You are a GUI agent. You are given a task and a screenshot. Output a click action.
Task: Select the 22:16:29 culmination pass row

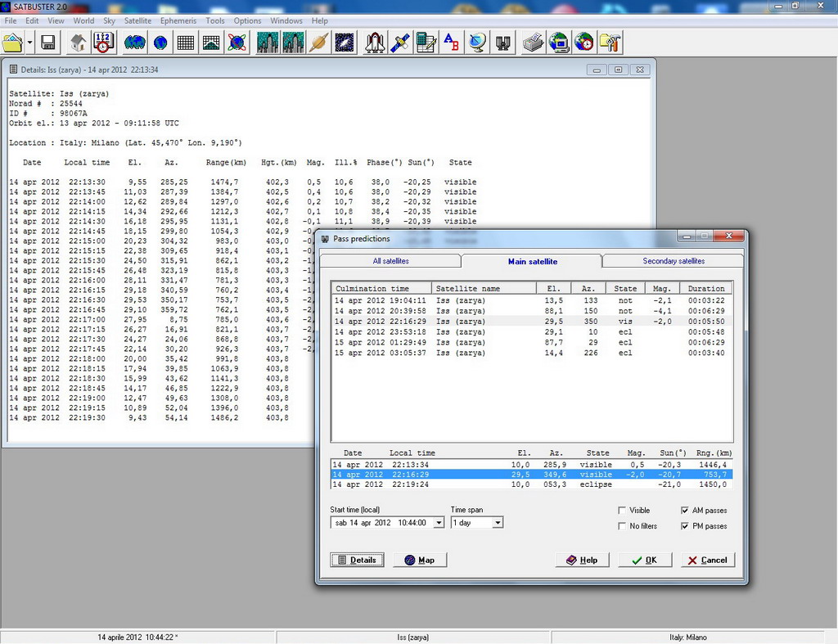[531, 322]
